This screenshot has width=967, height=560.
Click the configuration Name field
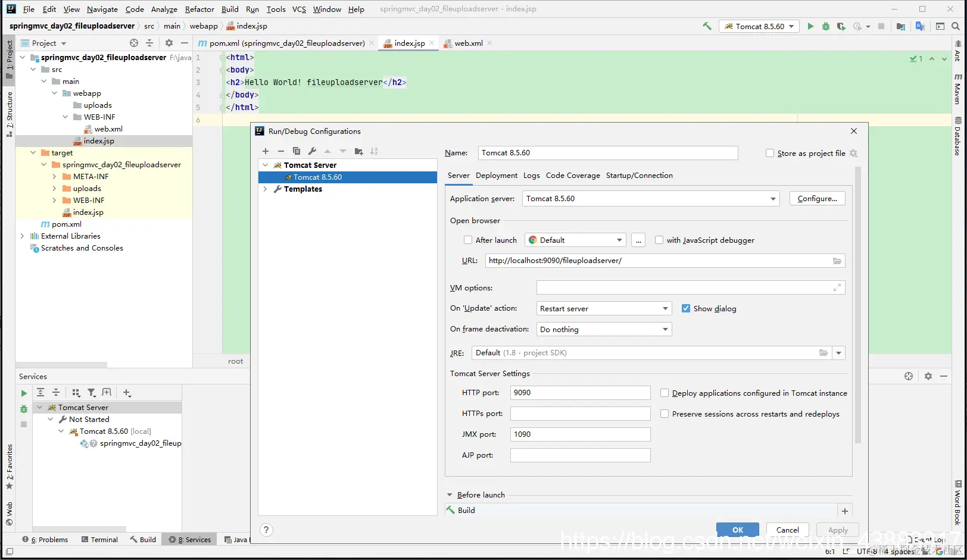(608, 153)
